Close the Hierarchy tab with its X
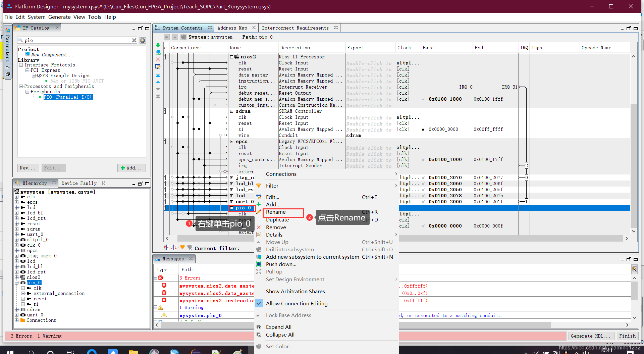The image size is (644, 354). (54, 183)
